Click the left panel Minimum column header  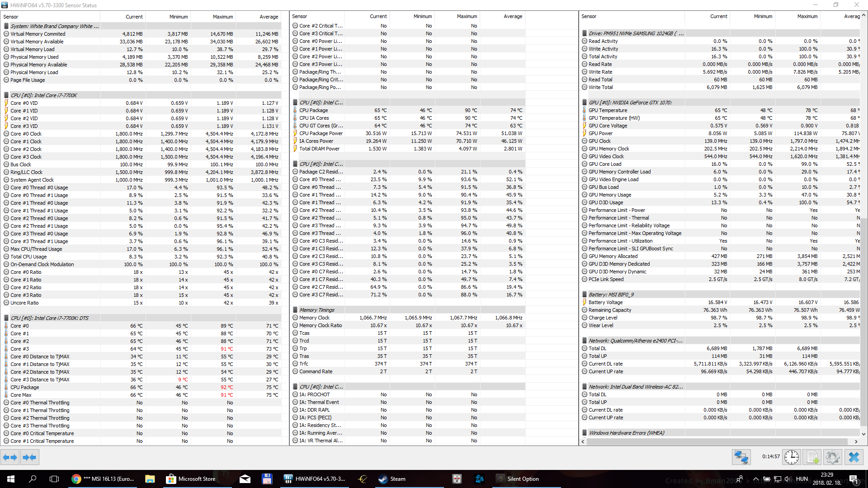168,17
